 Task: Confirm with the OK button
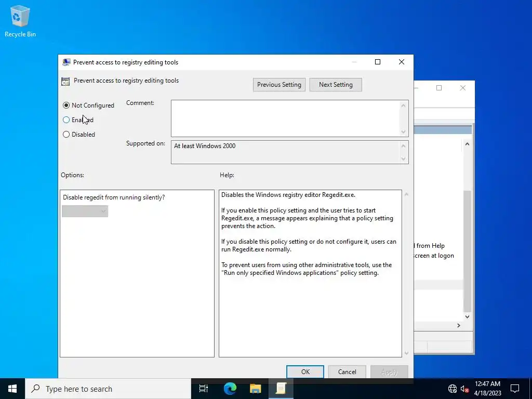pyautogui.click(x=305, y=372)
